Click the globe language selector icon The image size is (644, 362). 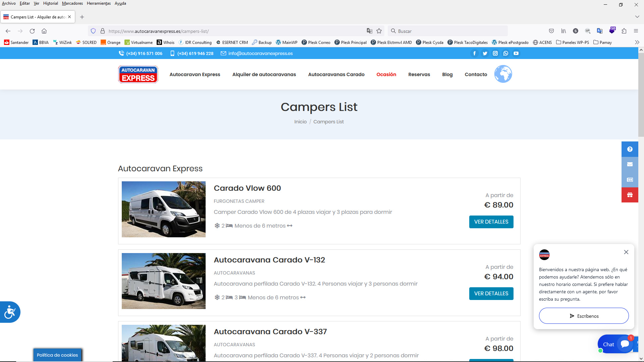point(503,74)
